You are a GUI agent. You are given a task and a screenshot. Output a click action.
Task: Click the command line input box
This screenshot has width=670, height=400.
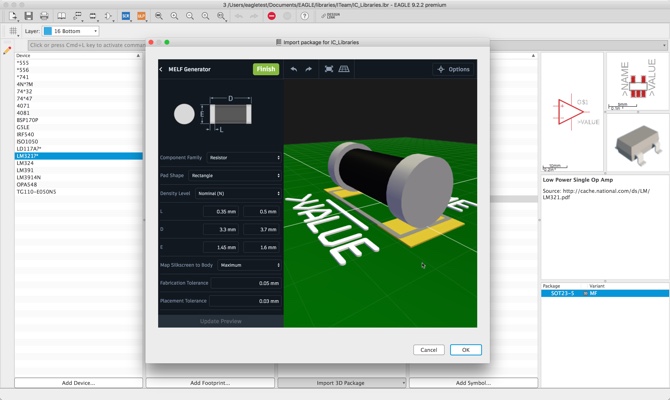88,45
